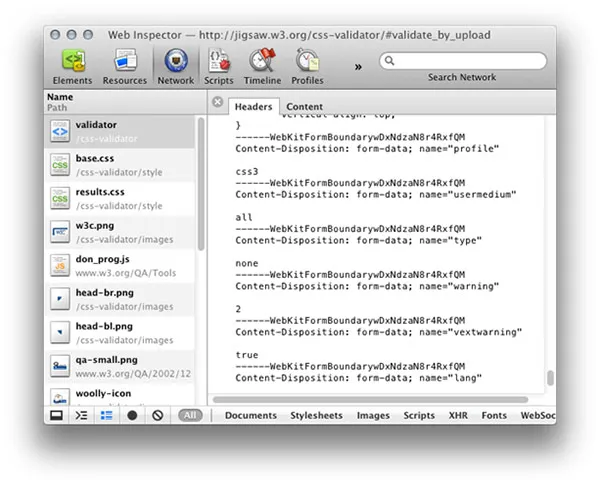Show the console drawer
Screen dimensions: 600x480
tap(81, 414)
